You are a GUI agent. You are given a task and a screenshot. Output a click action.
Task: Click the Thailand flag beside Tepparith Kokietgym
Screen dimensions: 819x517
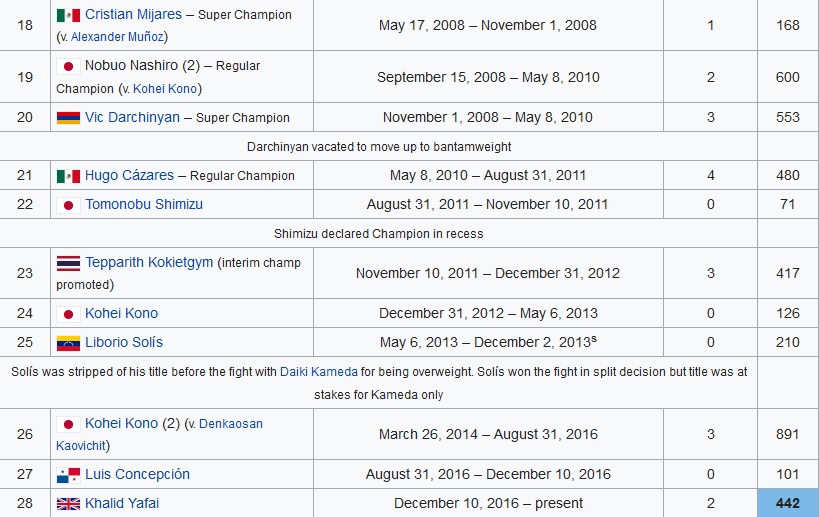pos(68,263)
